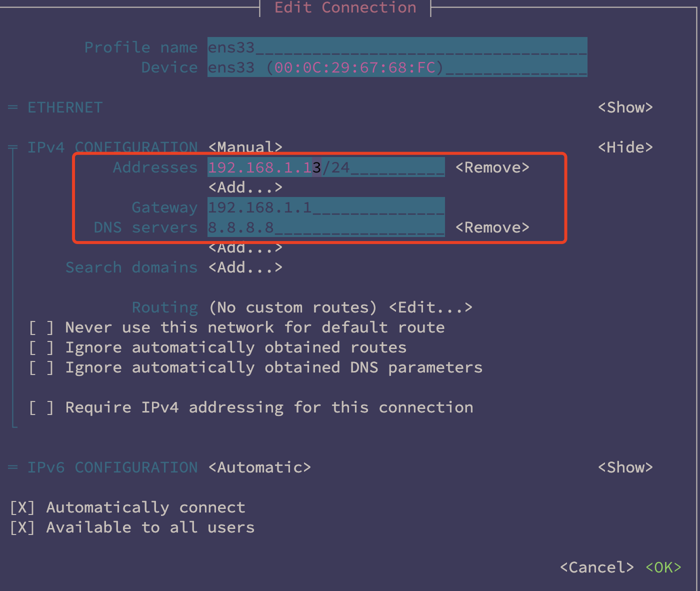Remove the 192.168.1.13/24 address
Screen dimensions: 700x591
tap(492, 167)
